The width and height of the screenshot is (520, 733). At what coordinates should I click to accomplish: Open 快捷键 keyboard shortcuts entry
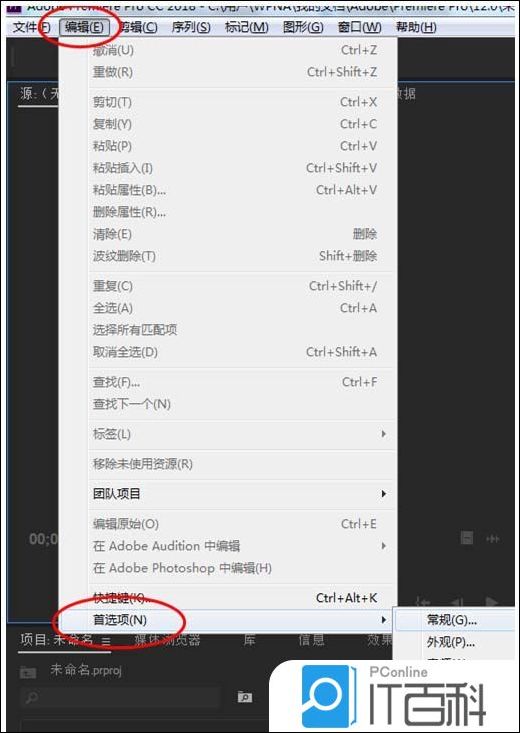click(x=228, y=597)
